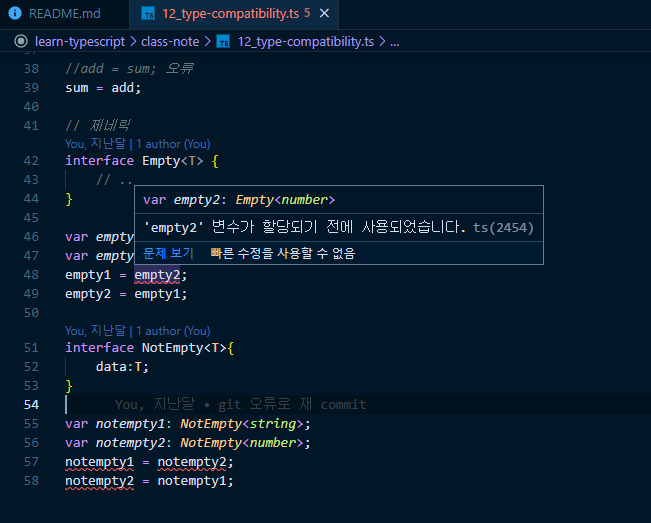Click the breadcrumb root circle icon
This screenshot has width=651, height=523.
[21, 42]
